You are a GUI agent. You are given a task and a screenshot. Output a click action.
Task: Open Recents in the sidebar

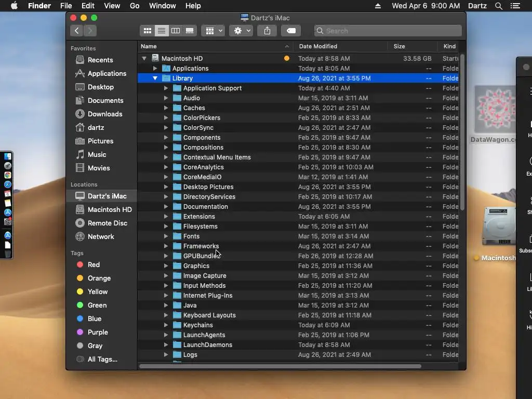point(101,60)
